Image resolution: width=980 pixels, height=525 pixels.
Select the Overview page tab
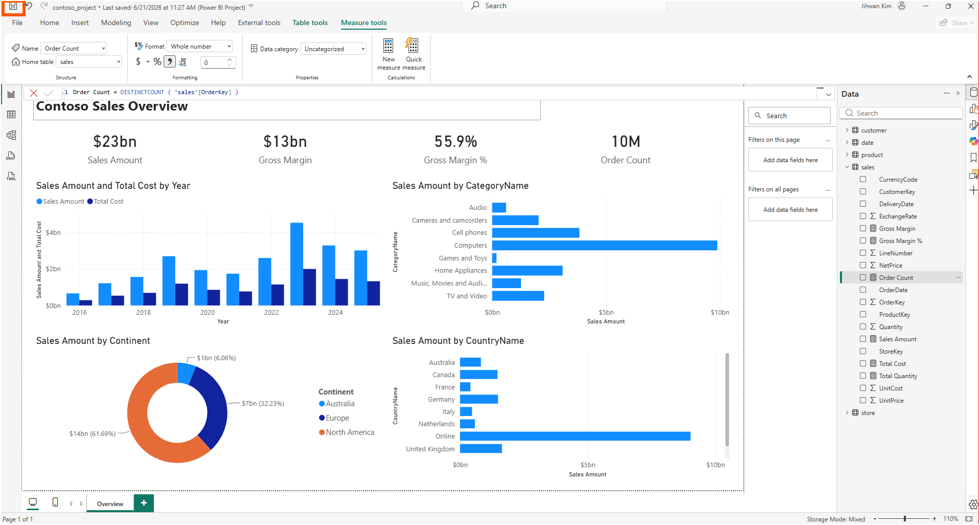point(110,504)
